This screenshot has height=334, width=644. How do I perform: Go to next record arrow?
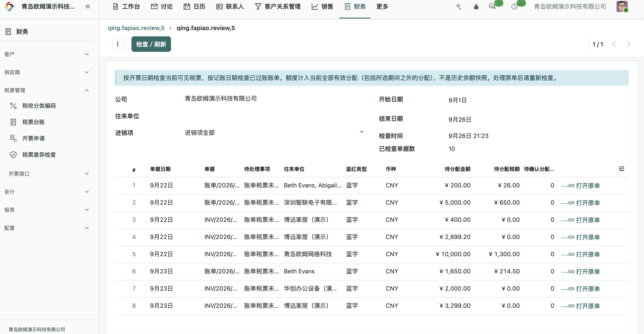(629, 44)
